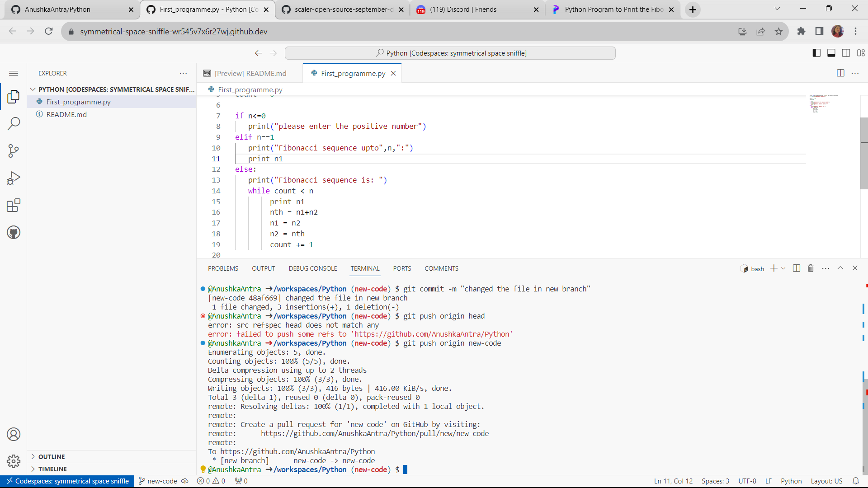Open the Source Control view
Screen dimensions: 868x488
[x=13, y=150]
